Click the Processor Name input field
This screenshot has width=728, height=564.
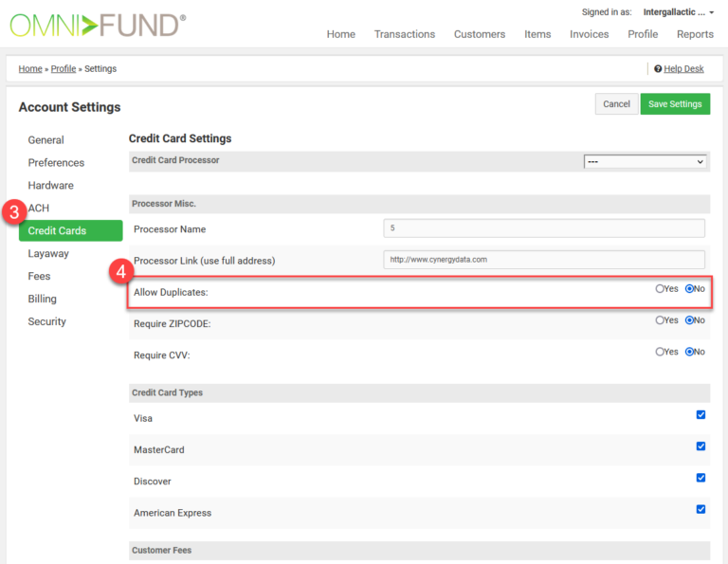544,228
